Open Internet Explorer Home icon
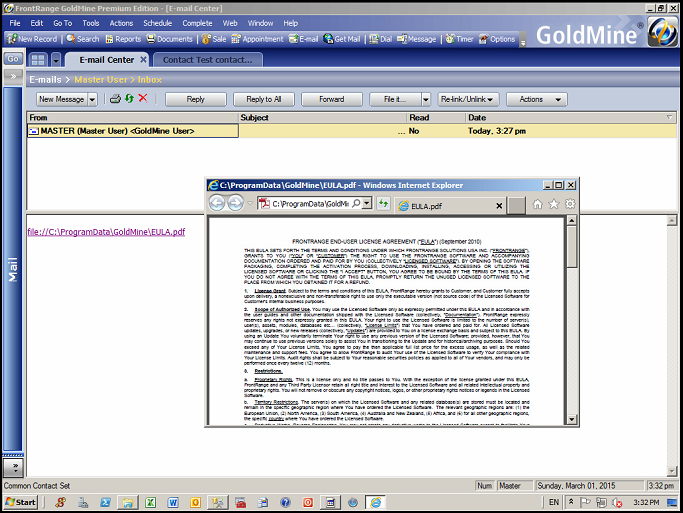This screenshot has width=683, height=513. tap(538, 204)
